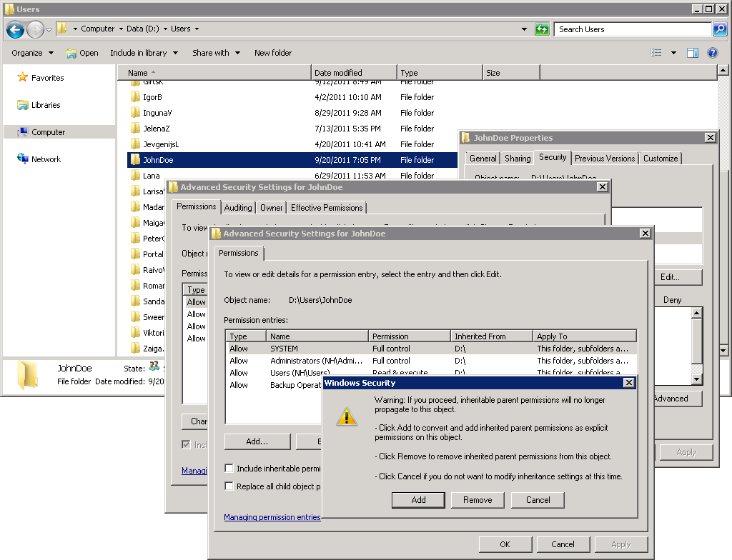Open the Previous Versions tab
This screenshot has width=732, height=560.
(x=605, y=159)
